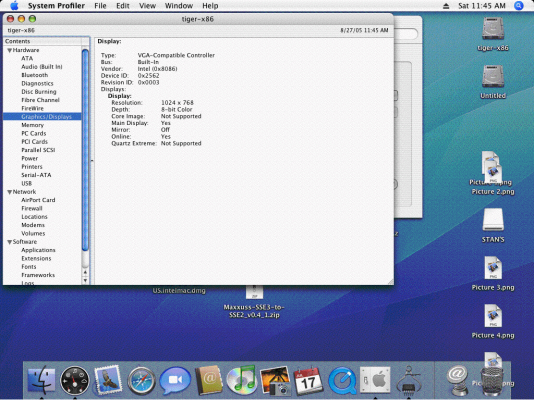The height and width of the screenshot is (400, 534).
Task: Collapse the Network section
Action: tap(10, 192)
